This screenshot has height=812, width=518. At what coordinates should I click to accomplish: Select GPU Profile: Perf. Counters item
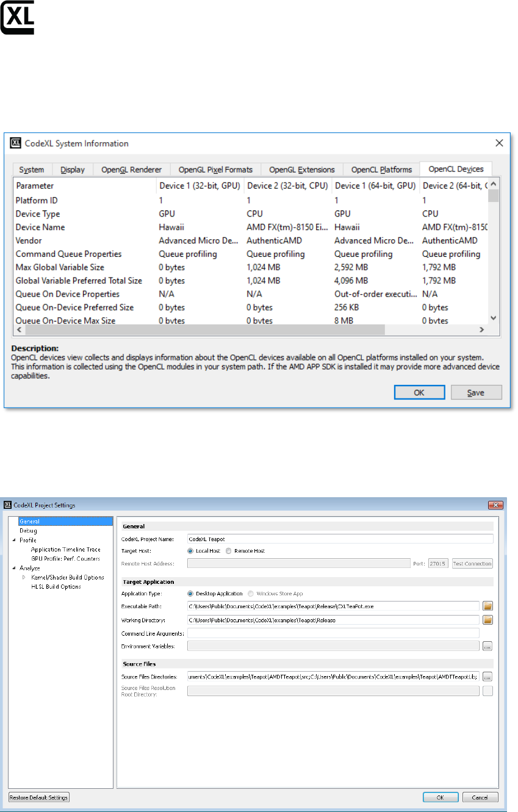pyautogui.click(x=65, y=559)
